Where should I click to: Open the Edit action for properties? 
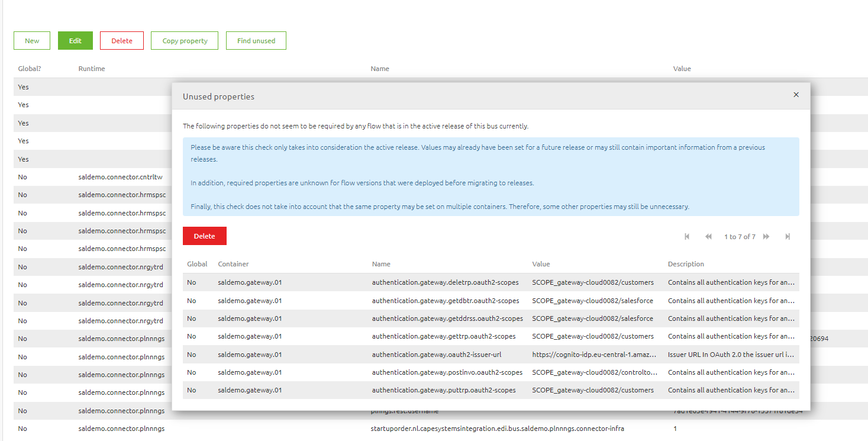pos(75,40)
